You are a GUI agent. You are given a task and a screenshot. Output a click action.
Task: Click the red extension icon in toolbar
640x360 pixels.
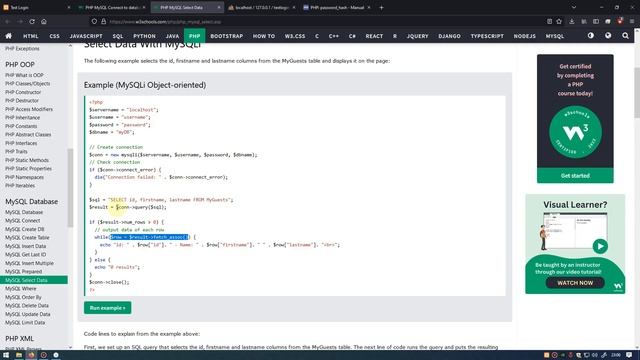(x=620, y=21)
